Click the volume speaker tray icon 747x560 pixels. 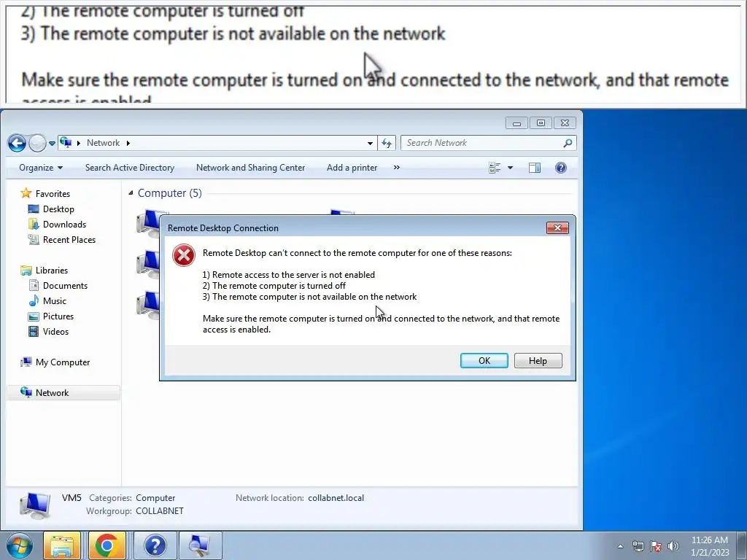coord(673,546)
